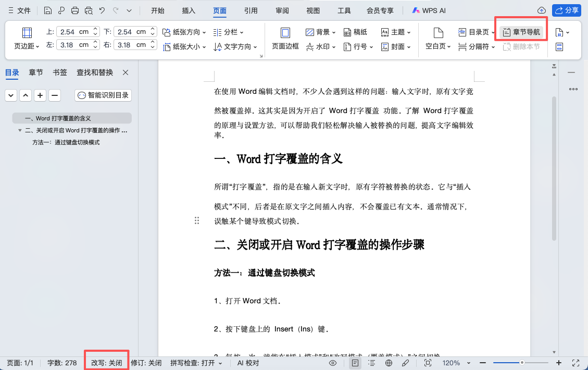Insert a 空白页 blank page

click(438, 39)
